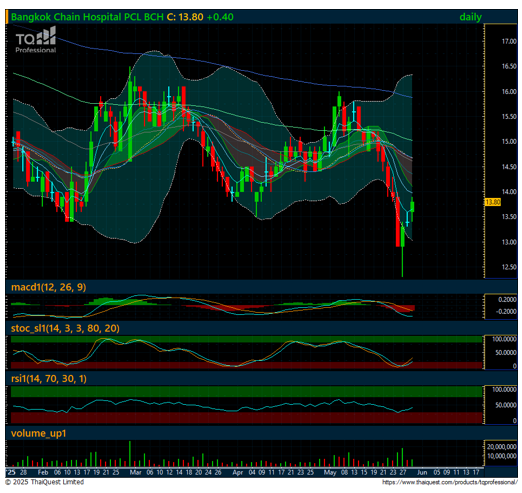This screenshot has width=522, height=493.
Task: Click the 08 date tick in May
Action: point(344,472)
